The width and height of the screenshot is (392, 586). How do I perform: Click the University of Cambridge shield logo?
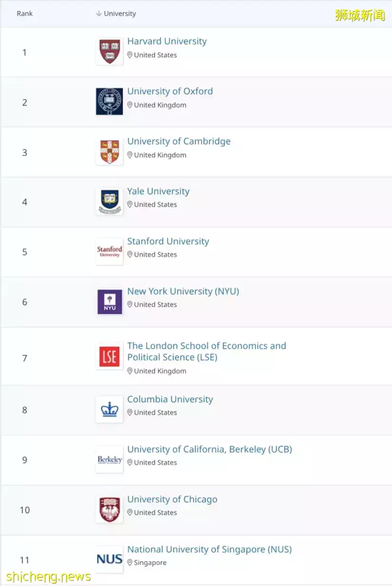pyautogui.click(x=109, y=152)
